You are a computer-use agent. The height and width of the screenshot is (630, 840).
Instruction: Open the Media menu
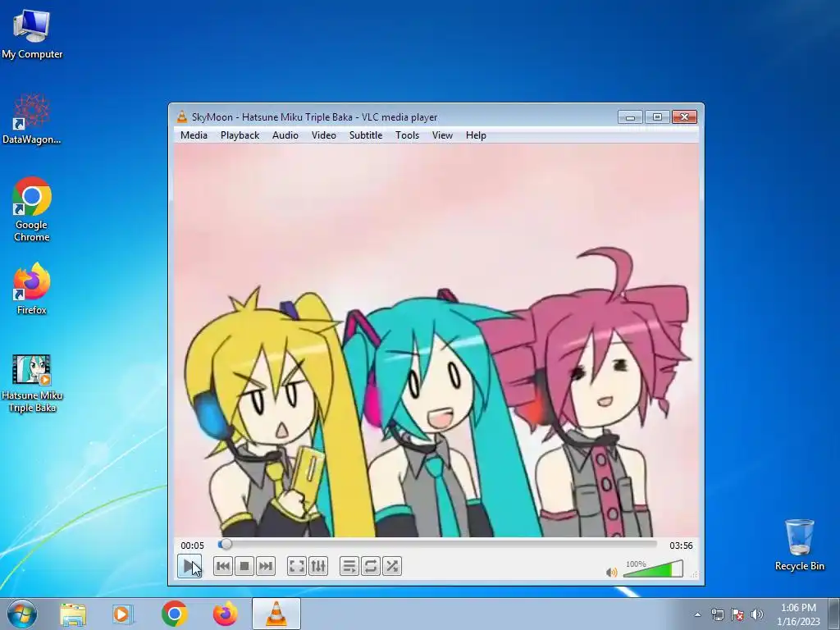tap(194, 135)
